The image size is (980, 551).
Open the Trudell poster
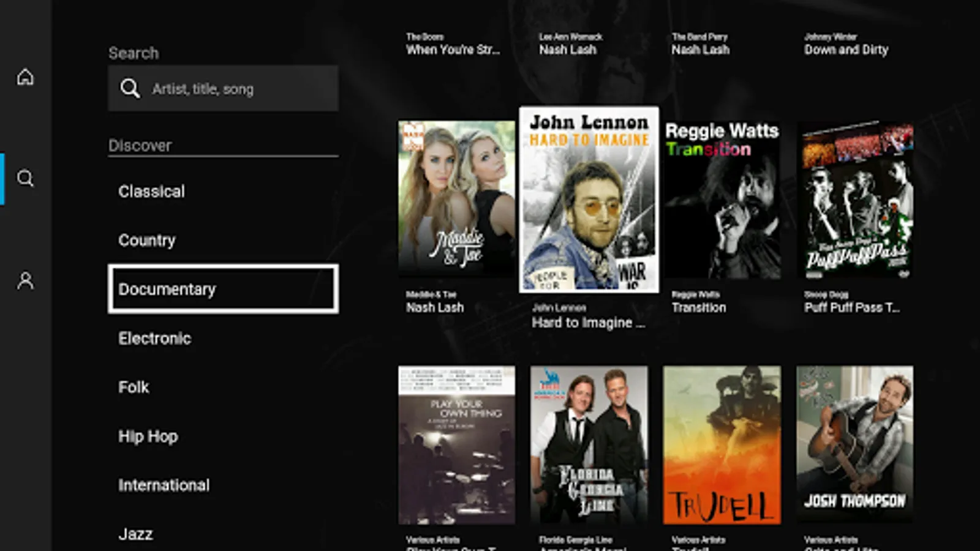tap(722, 445)
